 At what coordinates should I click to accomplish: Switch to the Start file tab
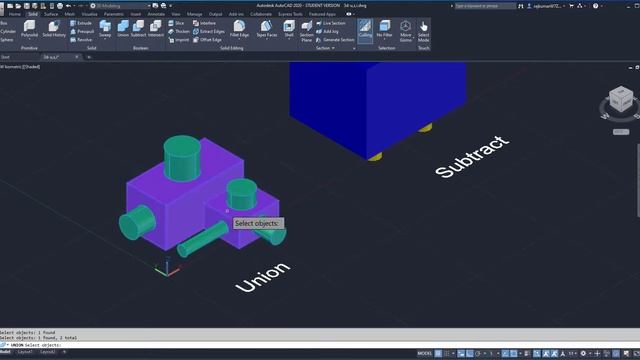click(x=5, y=57)
